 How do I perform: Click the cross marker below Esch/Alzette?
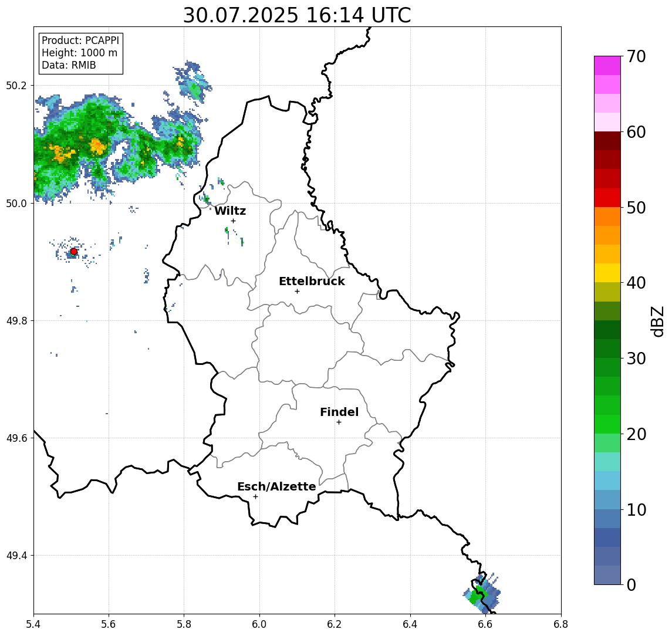[x=255, y=497]
